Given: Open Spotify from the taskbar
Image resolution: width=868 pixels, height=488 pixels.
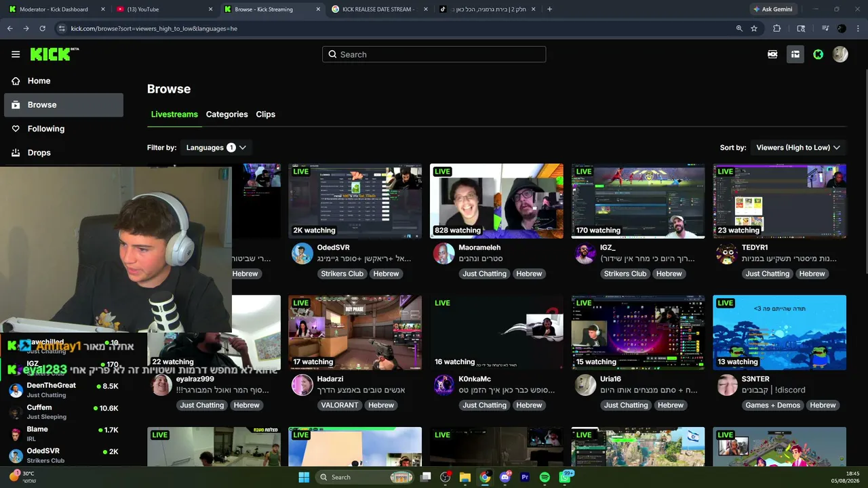Looking at the screenshot, I should (545, 477).
